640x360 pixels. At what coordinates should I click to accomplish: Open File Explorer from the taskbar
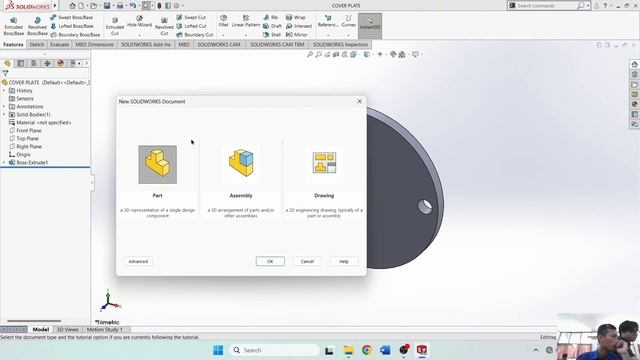[x=348, y=350]
